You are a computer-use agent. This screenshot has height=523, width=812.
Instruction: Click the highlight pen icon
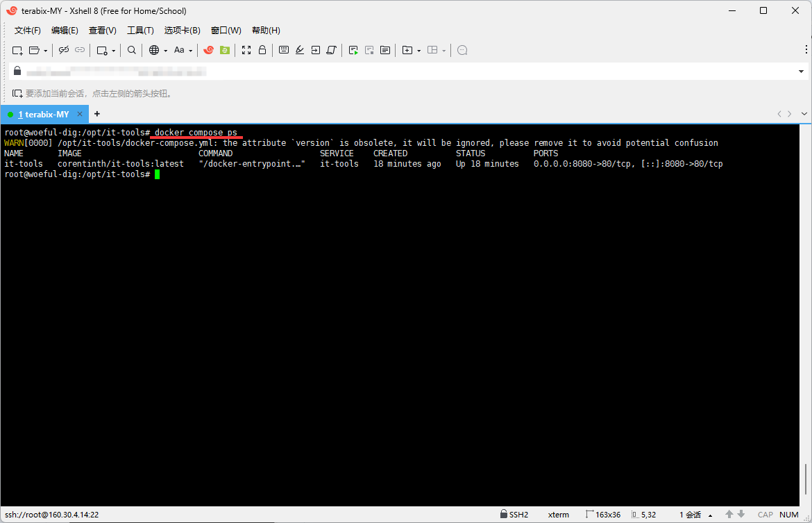(x=300, y=50)
